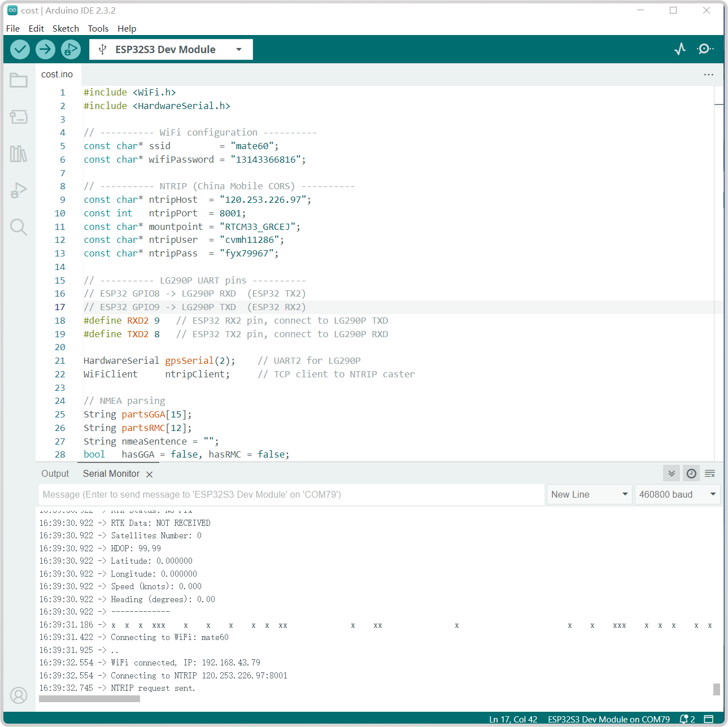Click the Verify sketch checkmark button
The image size is (728, 727).
pos(20,50)
